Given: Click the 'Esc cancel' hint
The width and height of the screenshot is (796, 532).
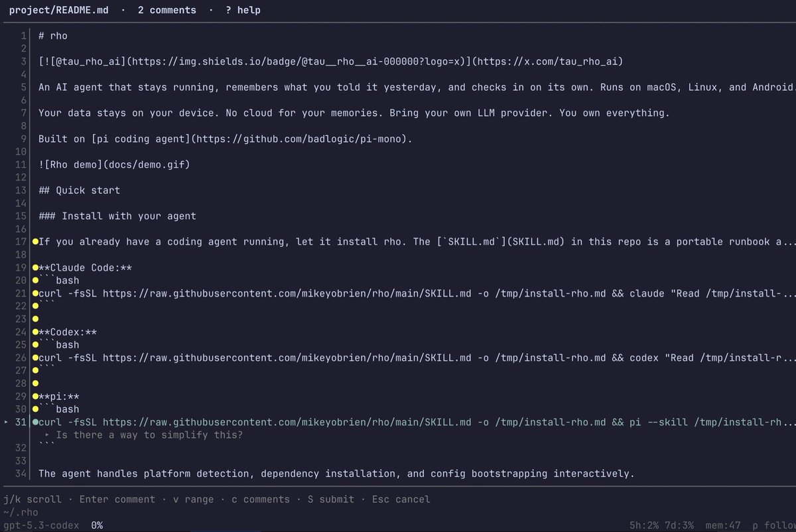Looking at the screenshot, I should coord(401,499).
